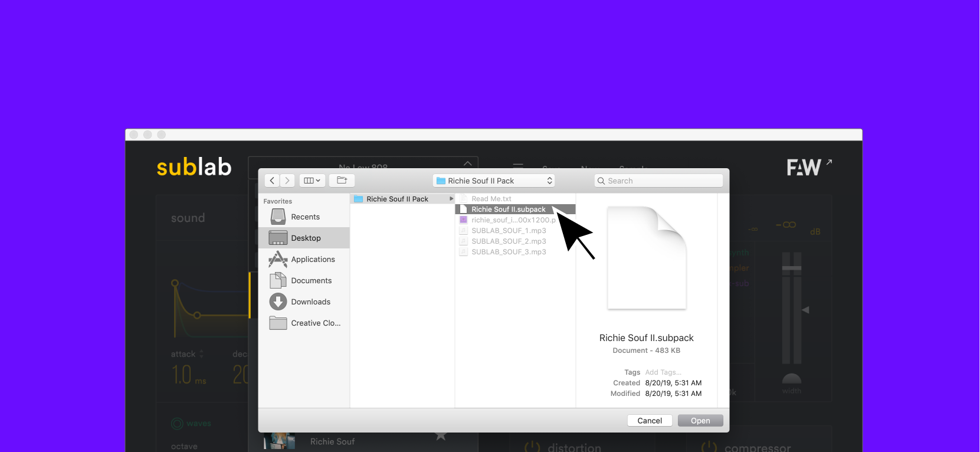
Task: Click the attack time stepper arrows
Action: click(201, 354)
